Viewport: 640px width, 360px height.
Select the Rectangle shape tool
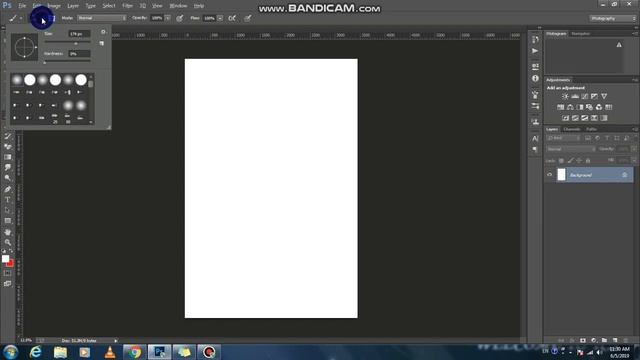pos(7,221)
